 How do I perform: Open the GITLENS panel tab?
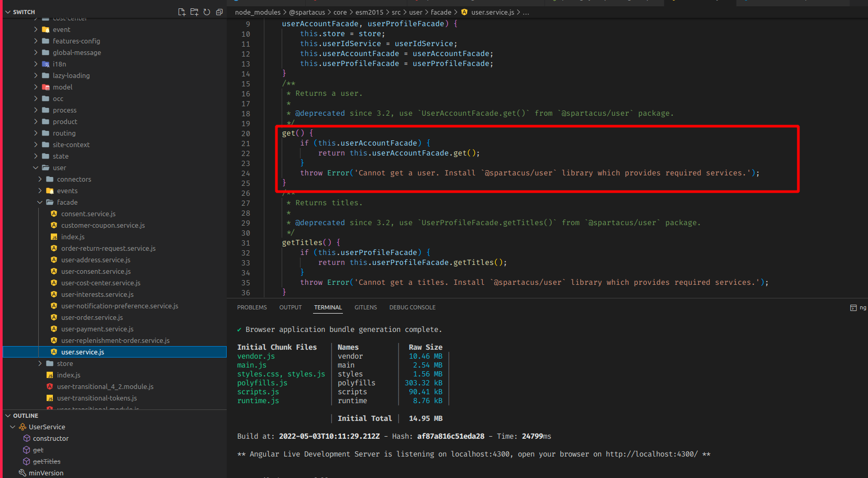tap(365, 308)
